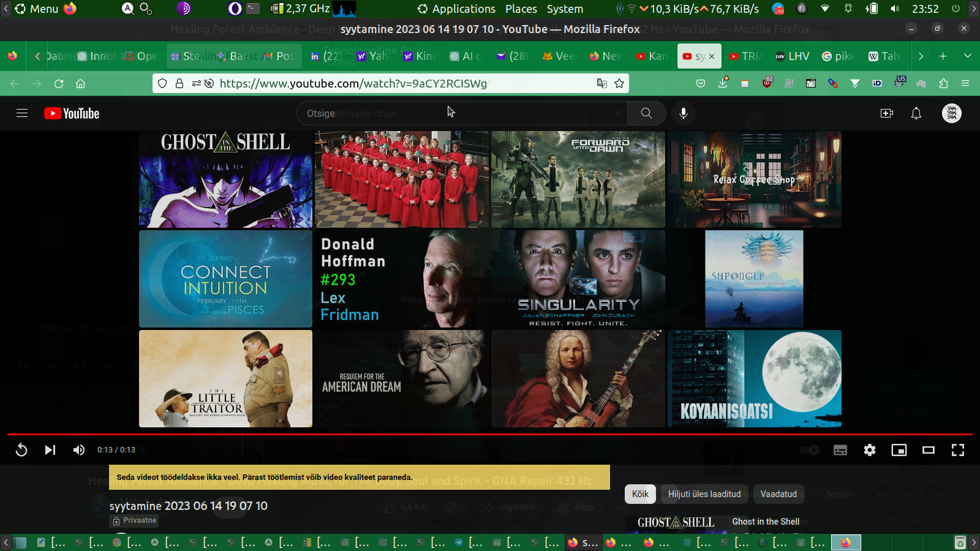This screenshot has height=551, width=980.
Task: Close the active syytamine tab
Action: 712,56
